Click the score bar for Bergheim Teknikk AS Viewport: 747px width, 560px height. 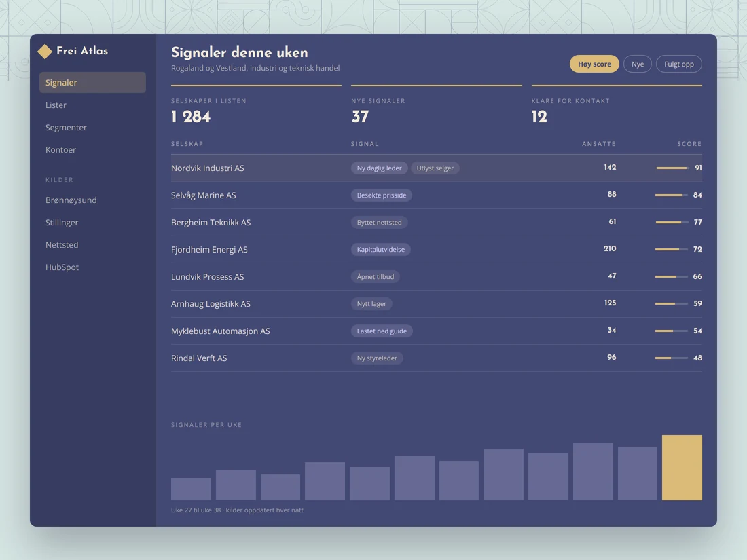click(672, 223)
